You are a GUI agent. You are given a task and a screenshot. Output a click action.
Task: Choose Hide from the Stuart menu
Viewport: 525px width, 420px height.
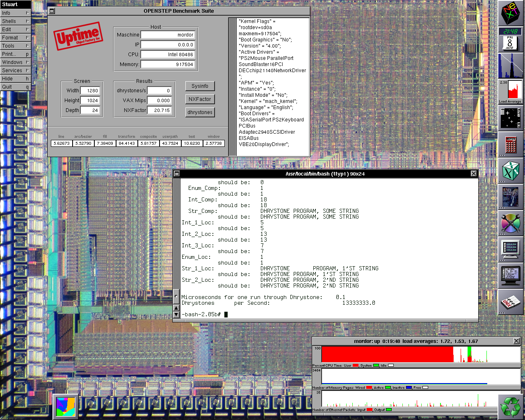click(x=15, y=79)
